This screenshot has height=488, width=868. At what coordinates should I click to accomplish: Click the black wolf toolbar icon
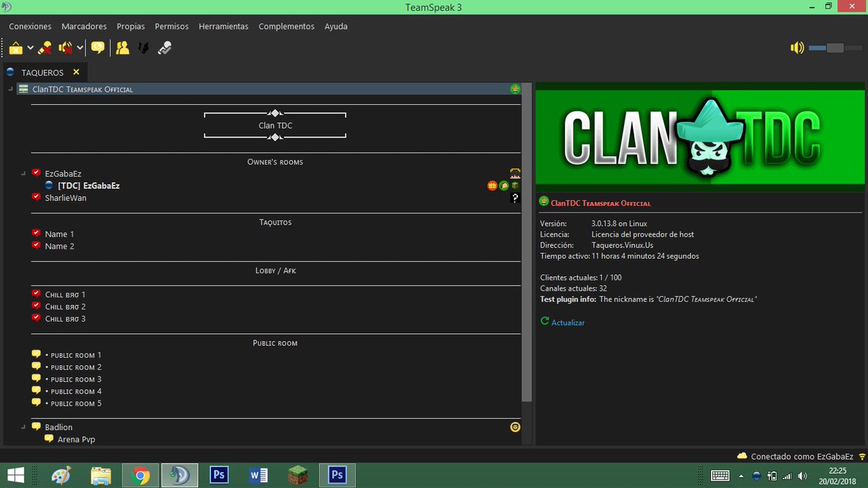point(143,48)
